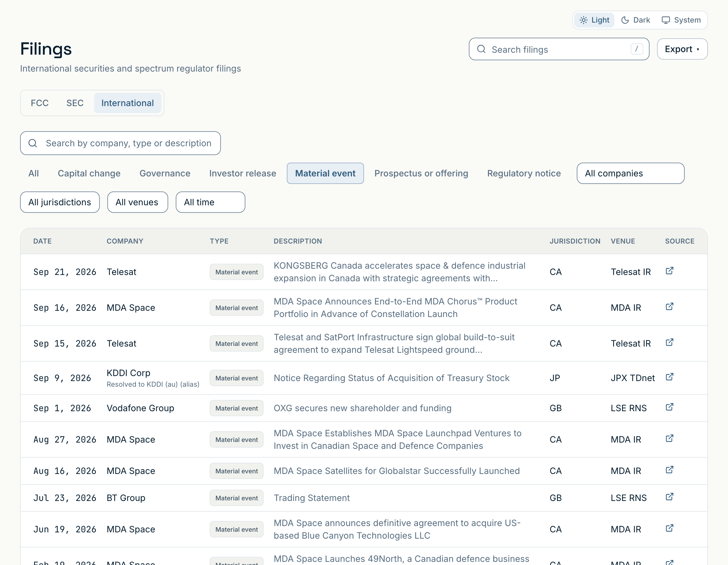
Task: Open source link for Vodafone Group filing
Action: (669, 407)
